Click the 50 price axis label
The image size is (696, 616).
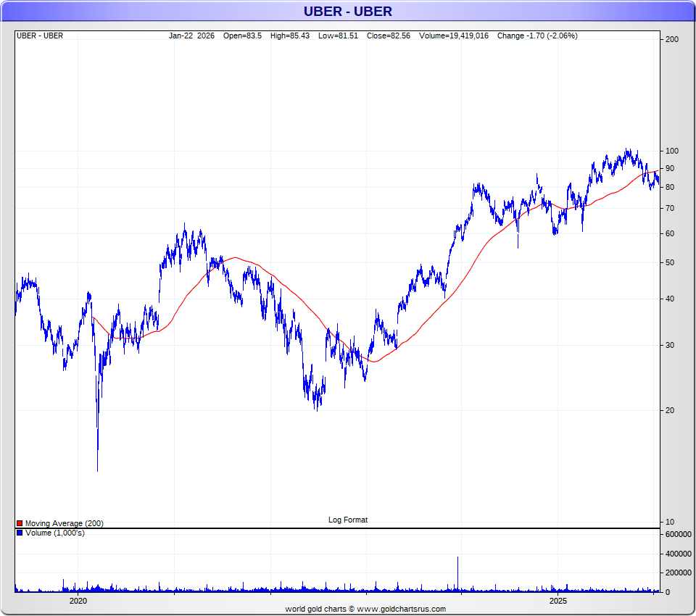tap(670, 263)
